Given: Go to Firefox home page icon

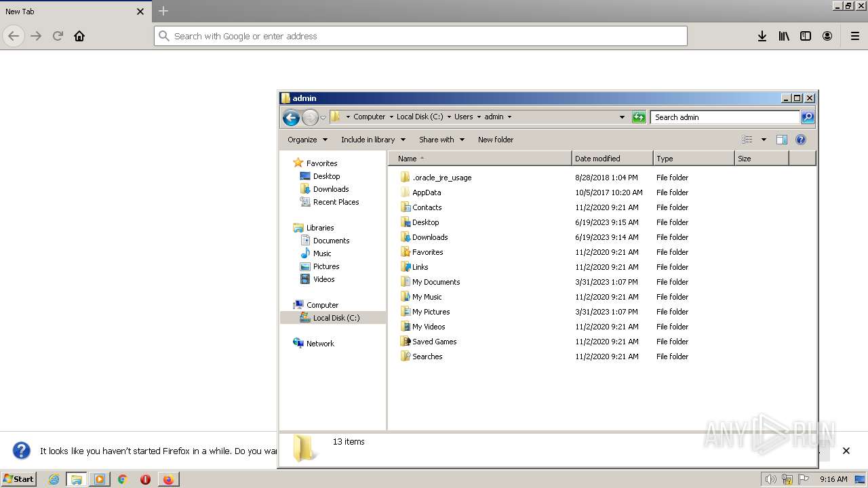Looking at the screenshot, I should click(79, 36).
